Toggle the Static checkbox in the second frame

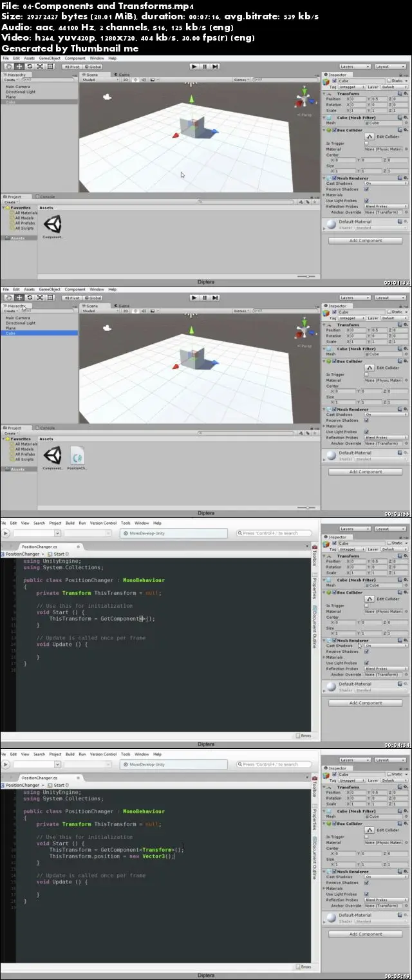389,312
